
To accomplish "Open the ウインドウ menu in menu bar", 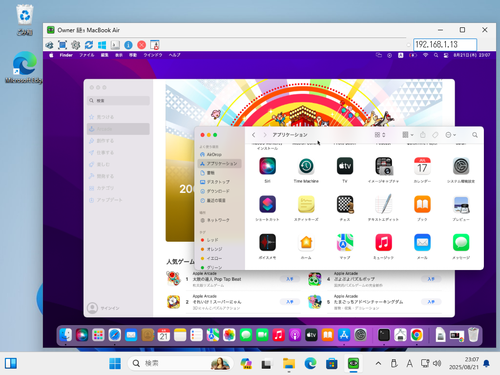I will (x=153, y=55).
